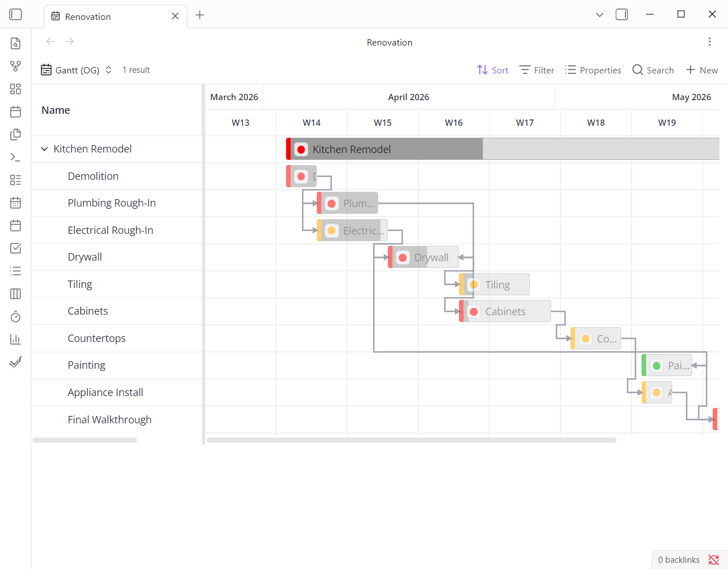Click the Countertops task bar in chart

tap(595, 339)
